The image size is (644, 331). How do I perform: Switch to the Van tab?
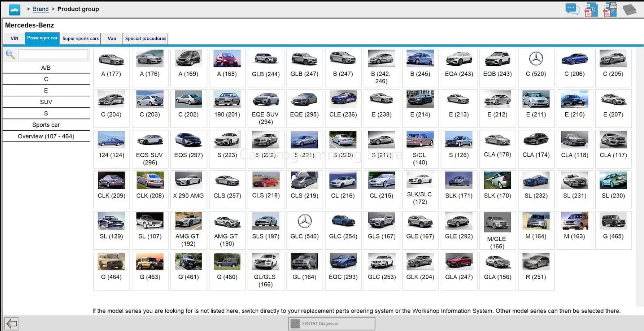click(x=112, y=39)
